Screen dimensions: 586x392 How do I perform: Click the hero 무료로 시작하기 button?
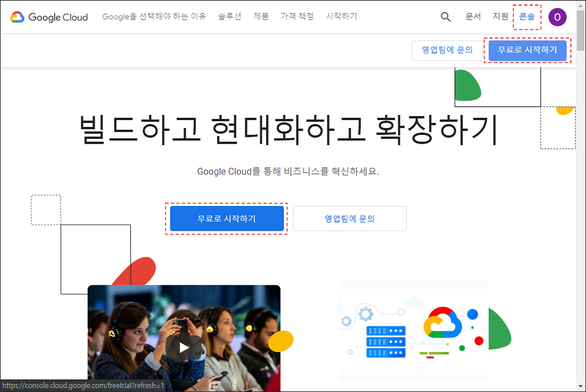[227, 218]
